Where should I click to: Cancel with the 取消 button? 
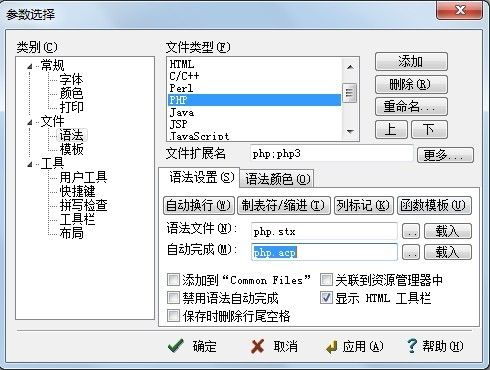(x=274, y=346)
